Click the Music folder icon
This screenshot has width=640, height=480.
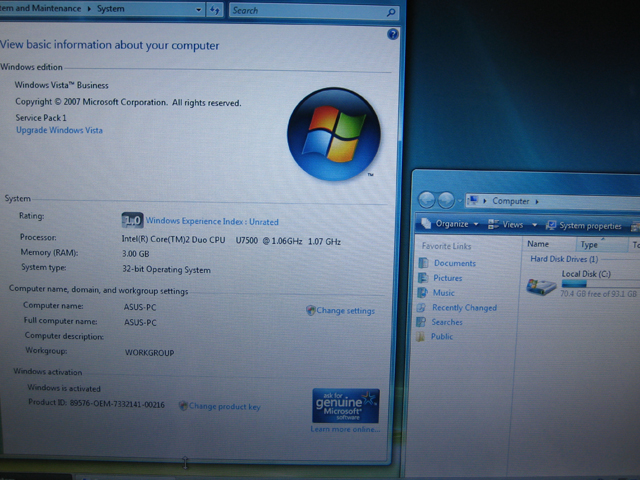pyautogui.click(x=422, y=292)
